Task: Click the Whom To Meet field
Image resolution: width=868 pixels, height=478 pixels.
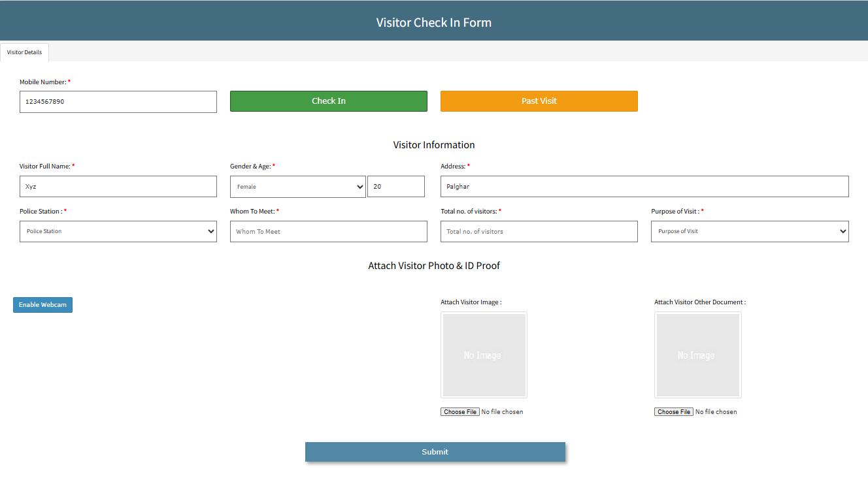Action: point(328,231)
